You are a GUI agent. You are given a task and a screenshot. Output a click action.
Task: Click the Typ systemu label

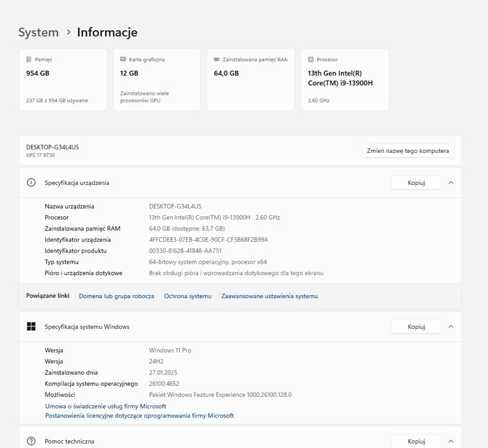[x=61, y=262]
